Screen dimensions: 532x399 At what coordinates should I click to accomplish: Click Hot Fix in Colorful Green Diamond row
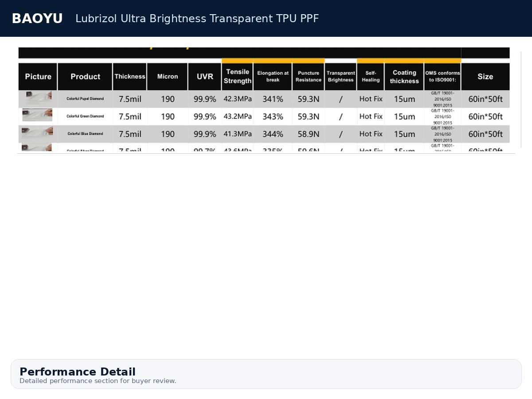pos(371,116)
